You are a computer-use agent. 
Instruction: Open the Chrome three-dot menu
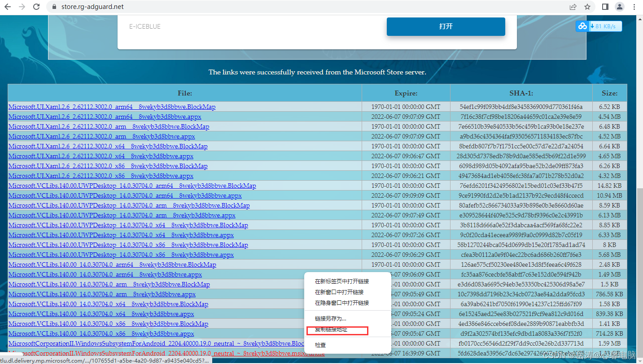tap(634, 7)
